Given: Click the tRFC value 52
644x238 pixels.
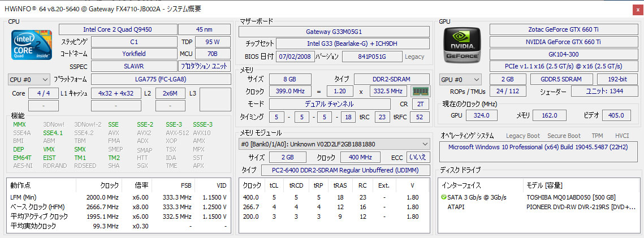Looking at the screenshot, I should tap(420, 118).
